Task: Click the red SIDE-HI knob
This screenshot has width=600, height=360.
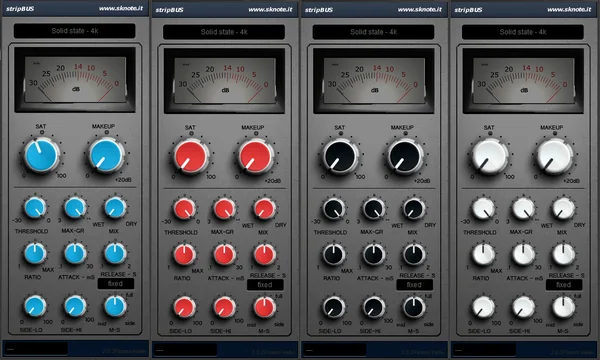Action: (224, 307)
